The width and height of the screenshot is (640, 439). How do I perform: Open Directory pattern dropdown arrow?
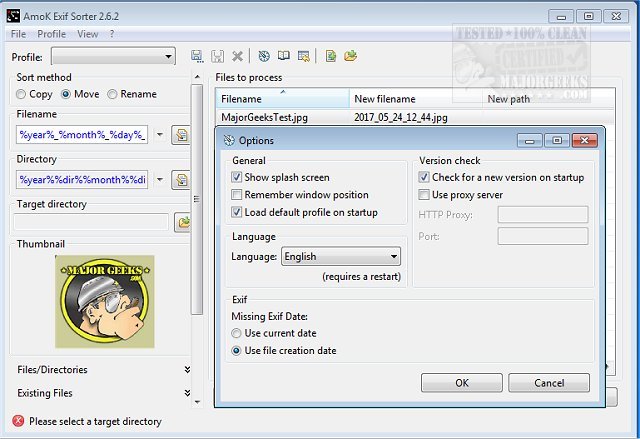[160, 180]
